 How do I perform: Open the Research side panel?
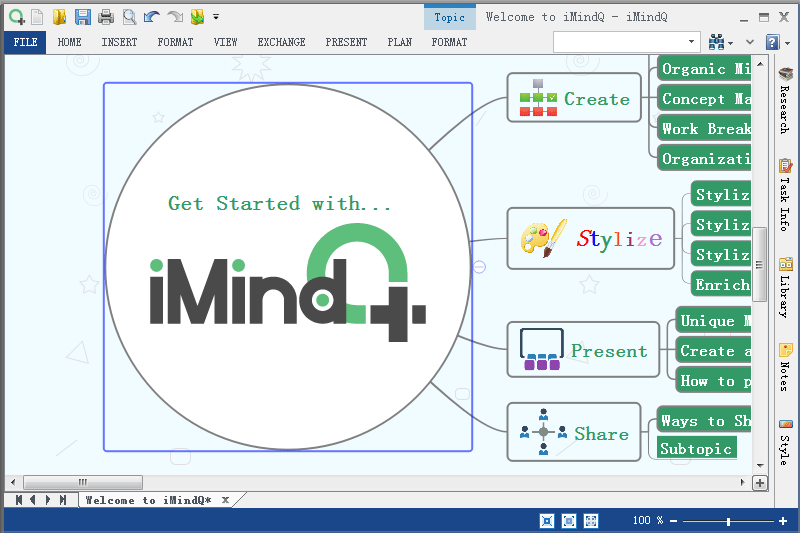tap(786, 100)
